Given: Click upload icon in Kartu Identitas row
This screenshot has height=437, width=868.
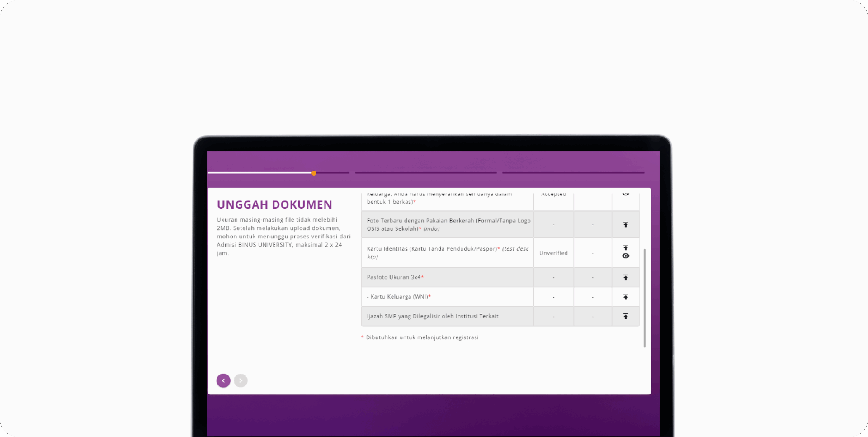Looking at the screenshot, I should tap(626, 248).
